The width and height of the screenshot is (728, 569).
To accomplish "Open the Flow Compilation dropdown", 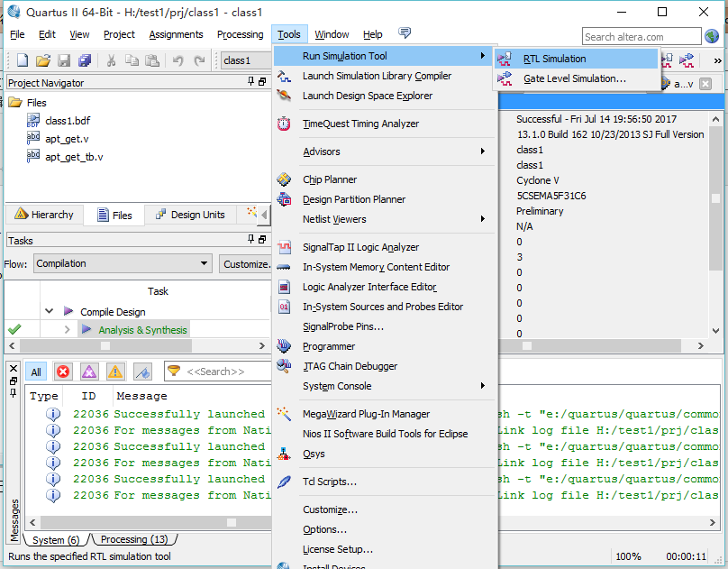I will point(123,263).
